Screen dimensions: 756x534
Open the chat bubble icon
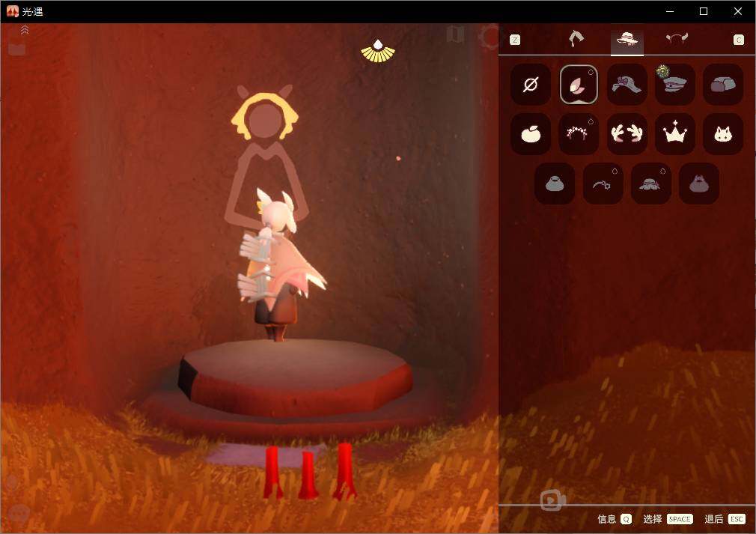[18, 515]
